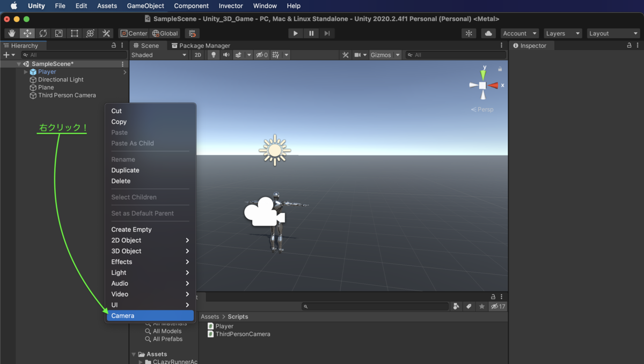Toggle 2D view mode in Scene
The width and height of the screenshot is (644, 364).
coord(197,55)
